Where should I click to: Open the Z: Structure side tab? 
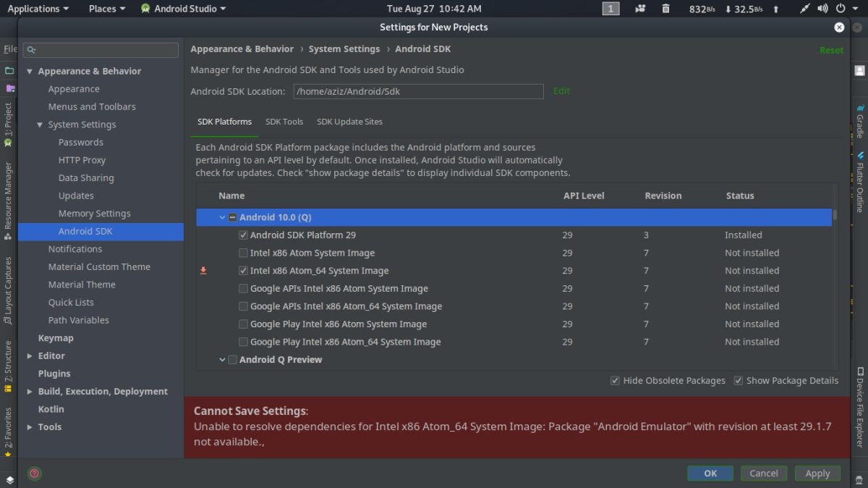pyautogui.click(x=8, y=366)
